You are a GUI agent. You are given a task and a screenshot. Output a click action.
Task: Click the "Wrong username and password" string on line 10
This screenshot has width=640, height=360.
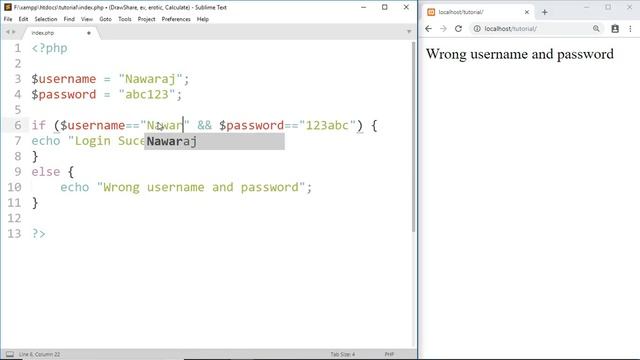(x=201, y=187)
